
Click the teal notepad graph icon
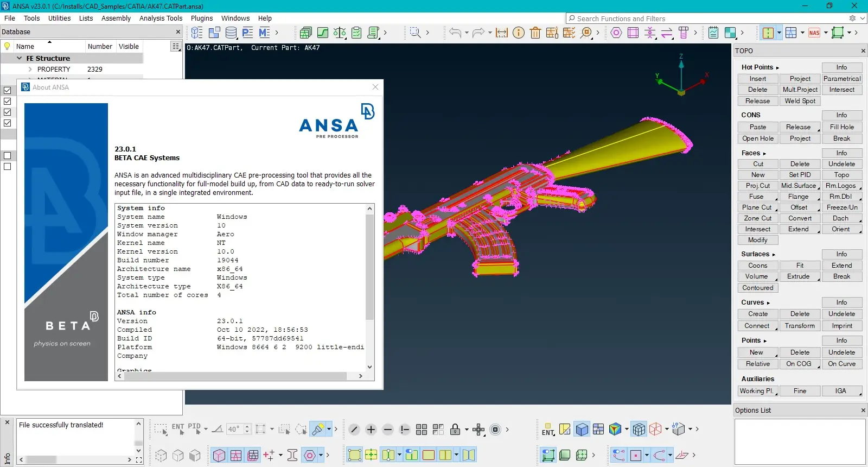713,33
